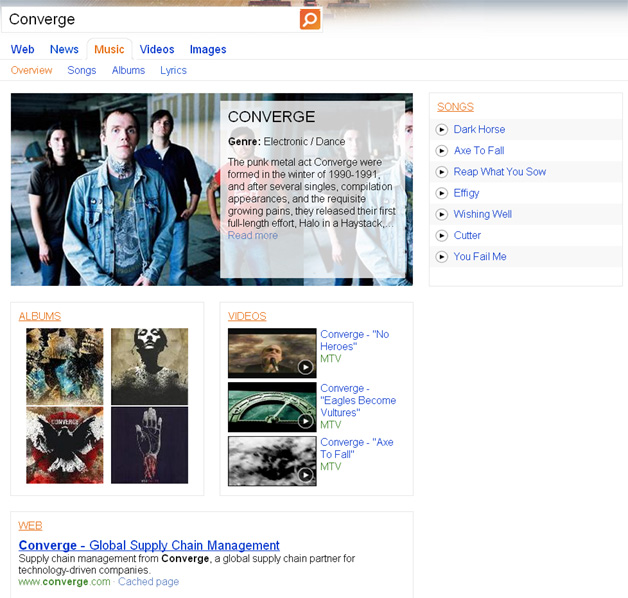Play the song Reap What You Sow
The height and width of the screenshot is (598, 628).
(x=441, y=172)
